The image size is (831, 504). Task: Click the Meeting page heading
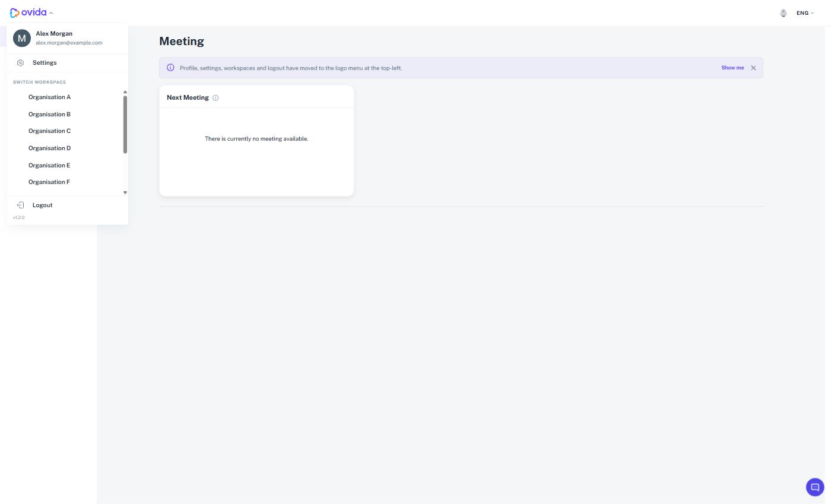point(182,42)
